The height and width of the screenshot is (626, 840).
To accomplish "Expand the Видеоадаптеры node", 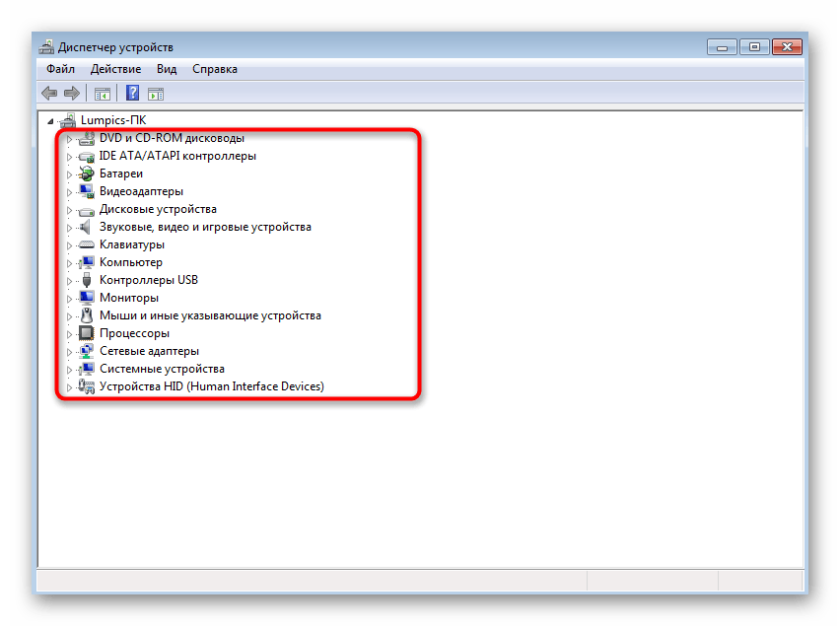I will (x=69, y=192).
